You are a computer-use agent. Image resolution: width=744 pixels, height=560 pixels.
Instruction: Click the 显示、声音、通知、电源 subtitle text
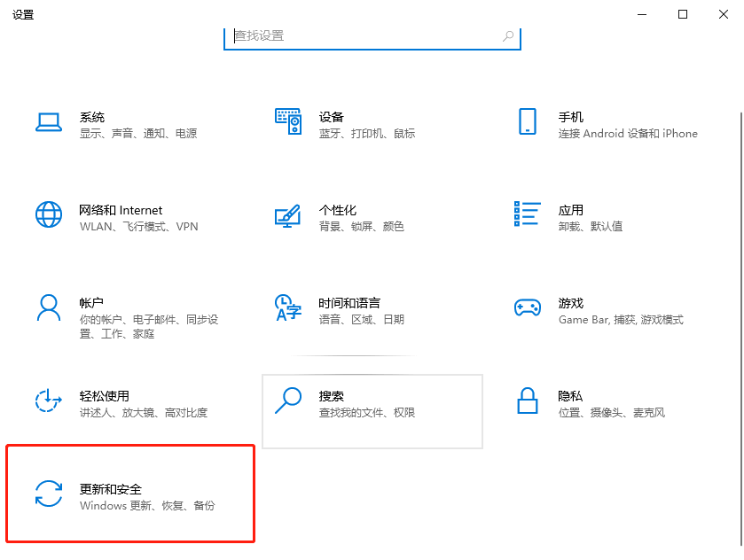click(140, 134)
